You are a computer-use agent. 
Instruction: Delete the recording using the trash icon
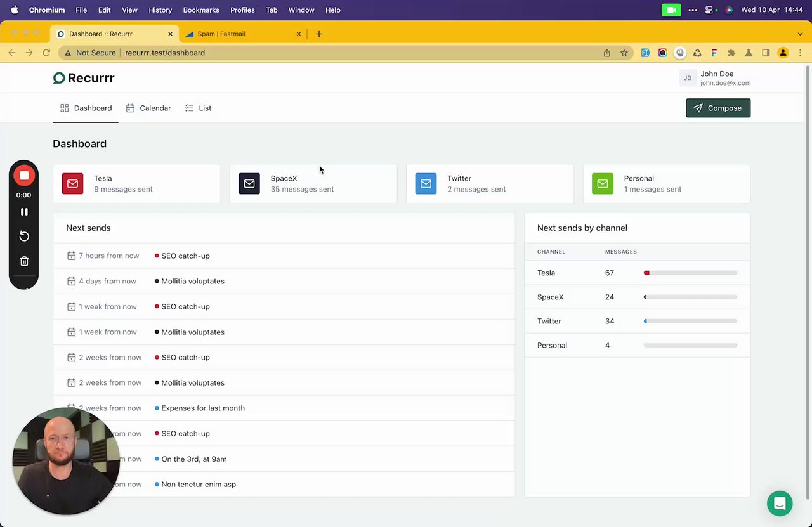click(24, 261)
